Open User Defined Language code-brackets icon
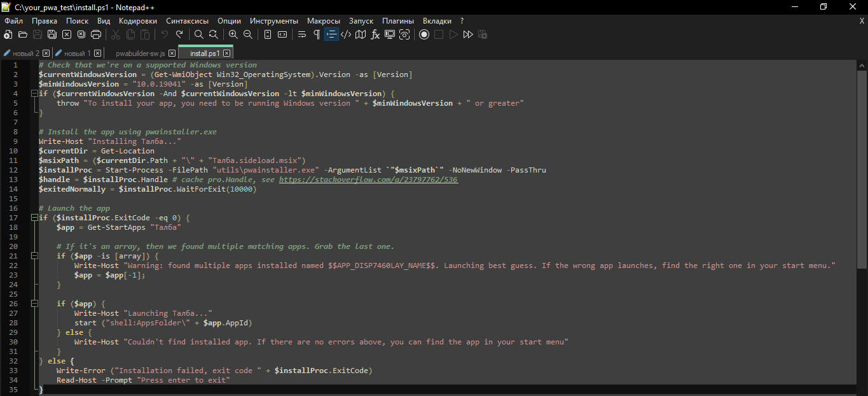 (x=346, y=34)
